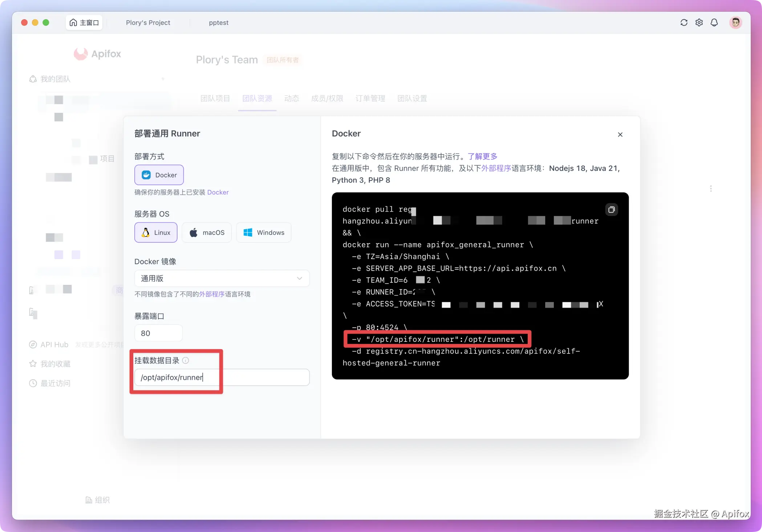Expand the 我的团队 sidebar section
The width and height of the screenshot is (762, 532).
tap(55, 79)
